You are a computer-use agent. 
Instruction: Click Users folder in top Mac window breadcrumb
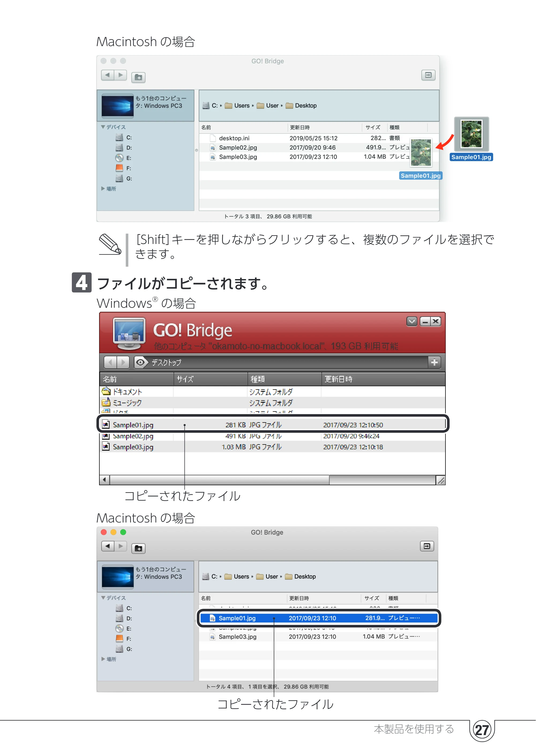(237, 106)
